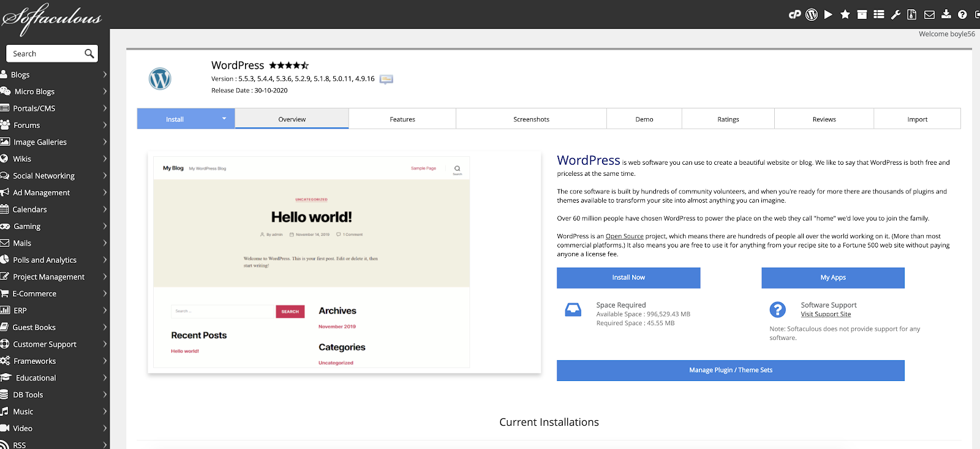Open the question mark help icon in top bar
This screenshot has width=980, height=449.
(x=962, y=15)
